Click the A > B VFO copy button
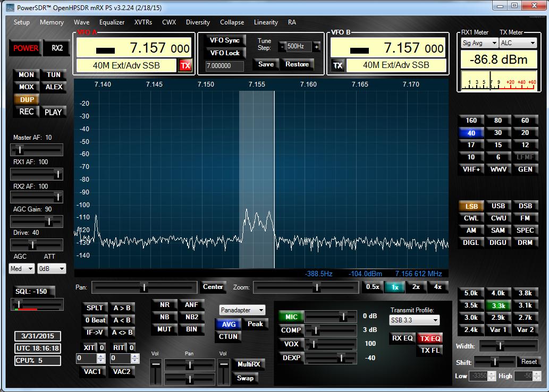Image resolution: width=549 pixels, height=392 pixels. point(122,308)
